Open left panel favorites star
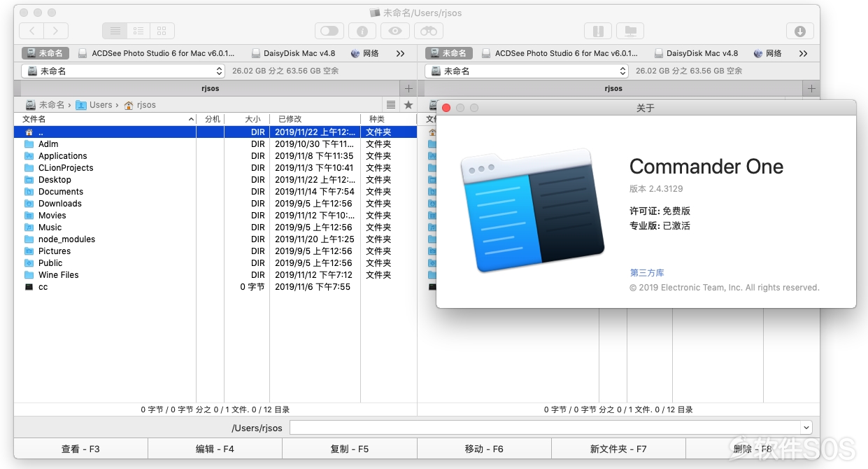The height and width of the screenshot is (469, 868). [x=408, y=105]
